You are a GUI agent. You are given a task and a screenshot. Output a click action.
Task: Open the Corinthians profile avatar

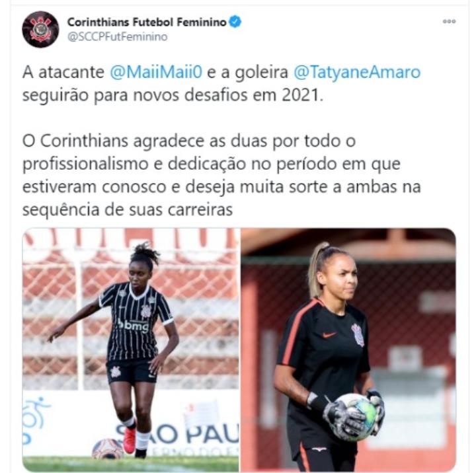coord(40,29)
